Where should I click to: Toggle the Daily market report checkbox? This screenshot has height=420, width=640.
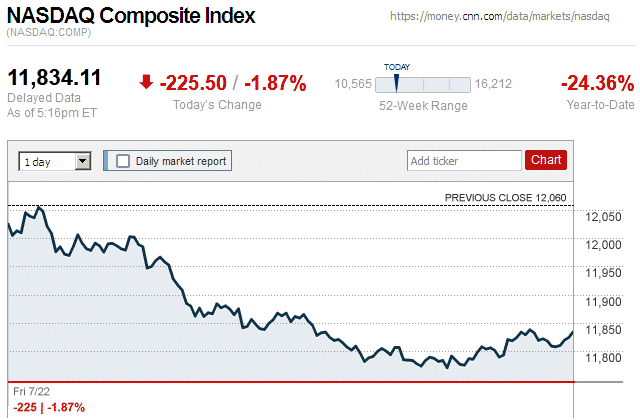point(123,161)
